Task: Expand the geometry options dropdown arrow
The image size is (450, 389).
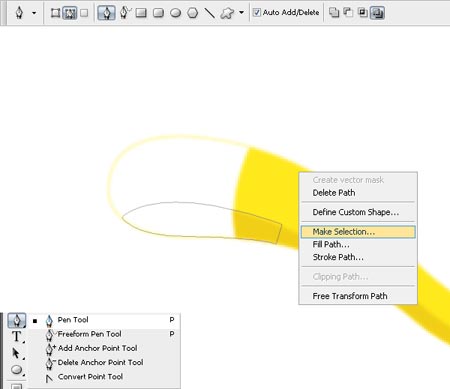Action: (241, 13)
